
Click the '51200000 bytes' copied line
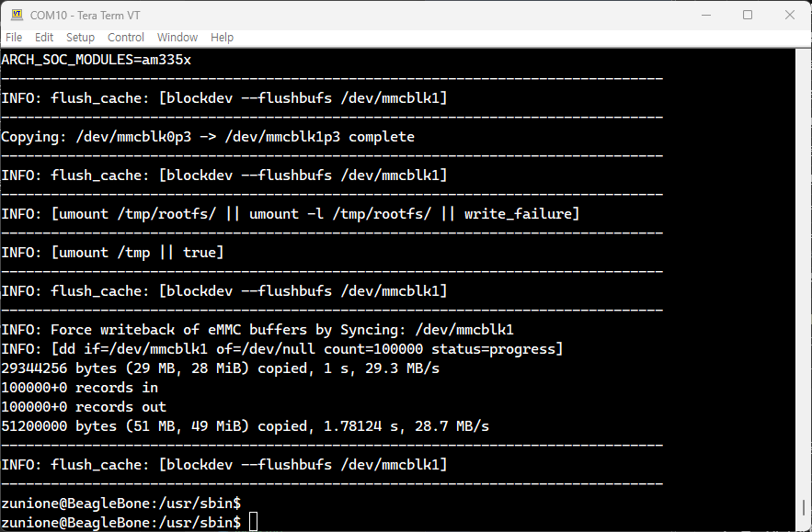(245, 426)
